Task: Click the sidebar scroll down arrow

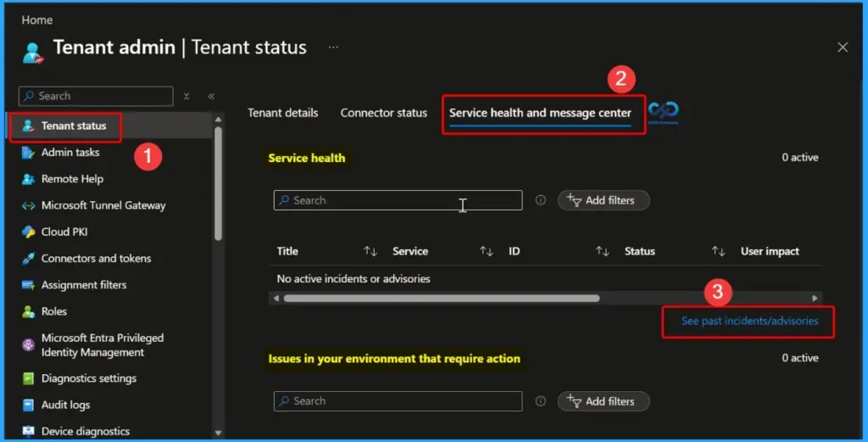Action: (218, 434)
